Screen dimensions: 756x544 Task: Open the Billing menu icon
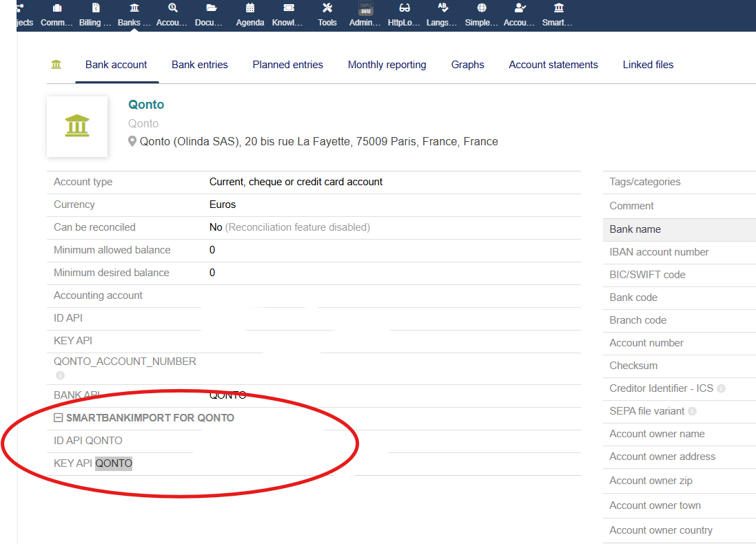[x=96, y=8]
